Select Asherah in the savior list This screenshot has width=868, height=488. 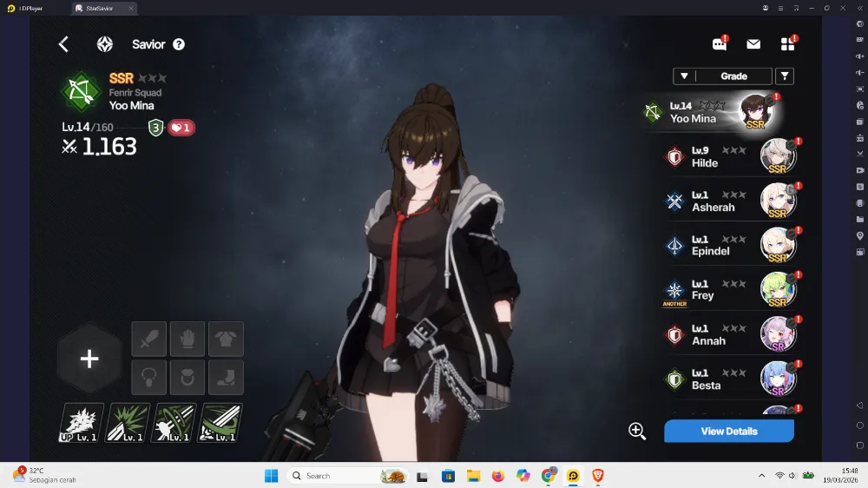point(731,201)
